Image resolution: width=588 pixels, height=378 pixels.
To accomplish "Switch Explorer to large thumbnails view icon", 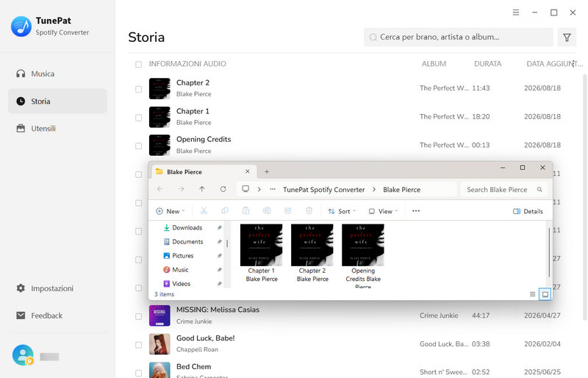I will tap(545, 294).
